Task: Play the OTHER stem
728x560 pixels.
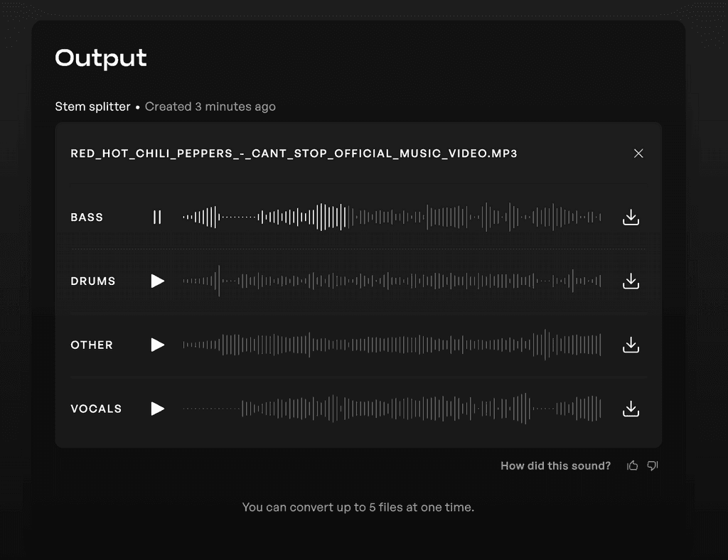Action: (x=157, y=345)
